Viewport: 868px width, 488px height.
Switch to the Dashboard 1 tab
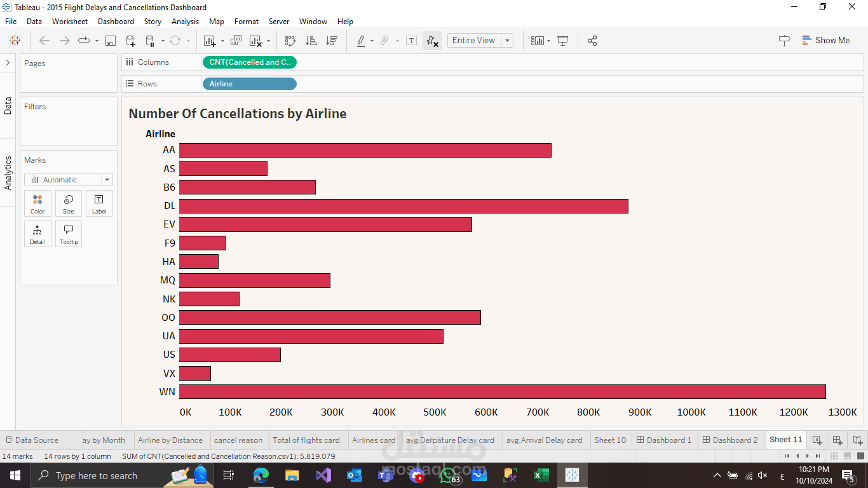click(x=664, y=440)
